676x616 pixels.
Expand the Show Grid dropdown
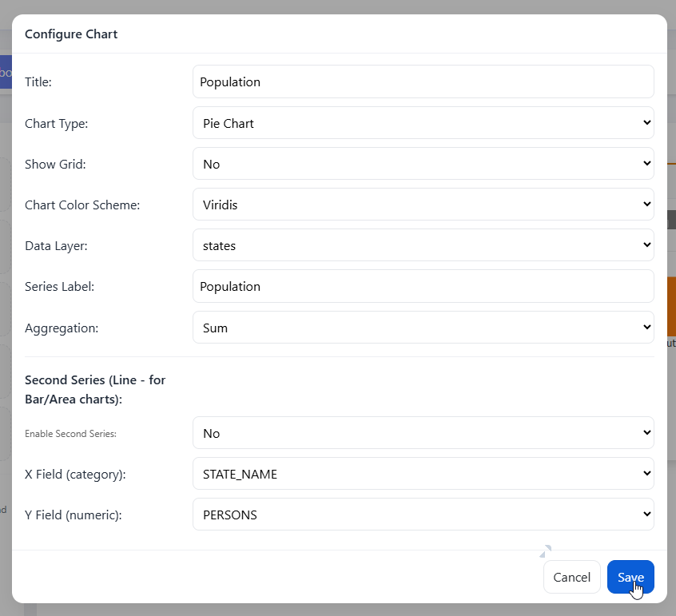pos(423,164)
